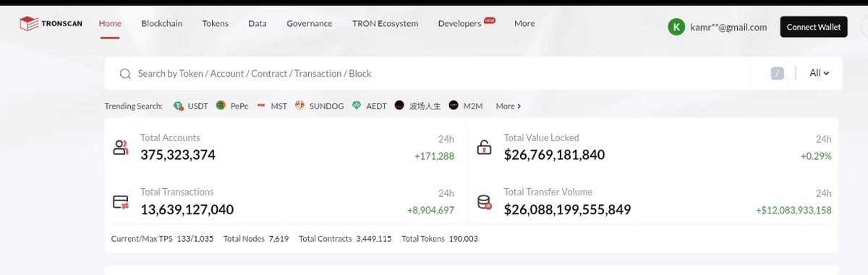The image size is (868, 275).
Task: Open the All search filter dropdown
Action: (x=819, y=73)
